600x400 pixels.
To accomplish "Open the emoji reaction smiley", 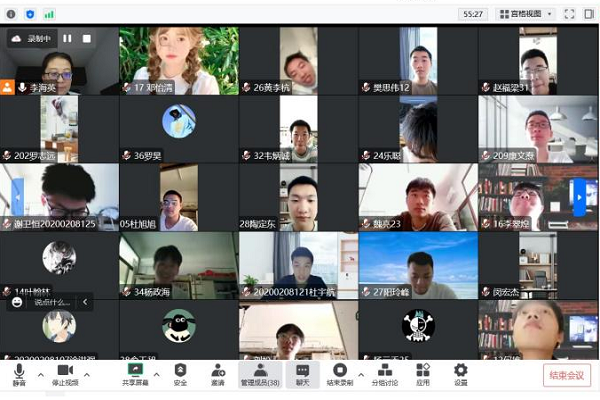I will 17,301.
